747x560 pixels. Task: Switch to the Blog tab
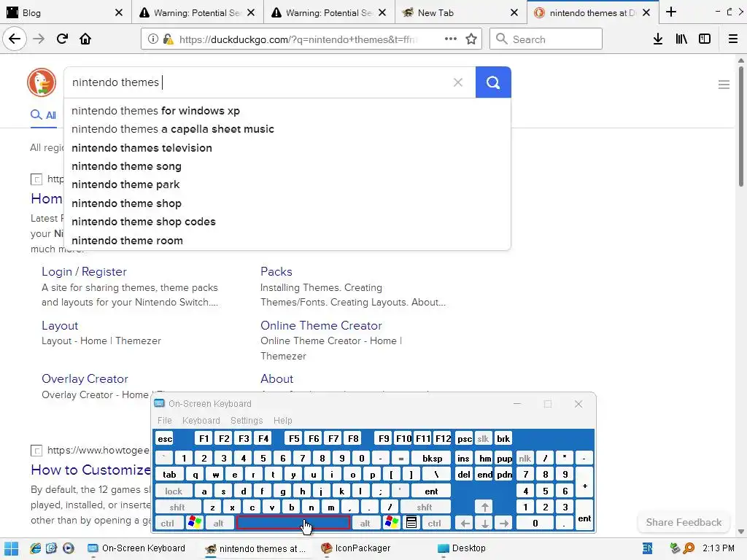[64, 12]
